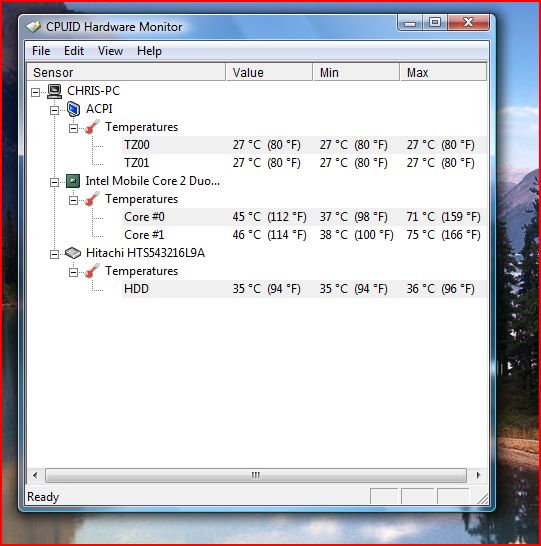The image size is (541, 546).
Task: Click the thermometer icon under Intel CPU
Action: 92,199
